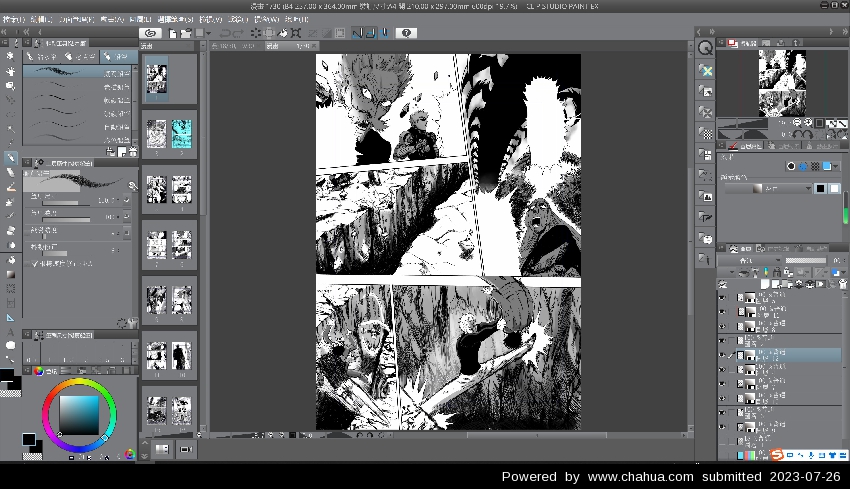Enable Tone dotted effect icon in Layer Property
The height and width of the screenshot is (489, 850).
click(x=815, y=166)
